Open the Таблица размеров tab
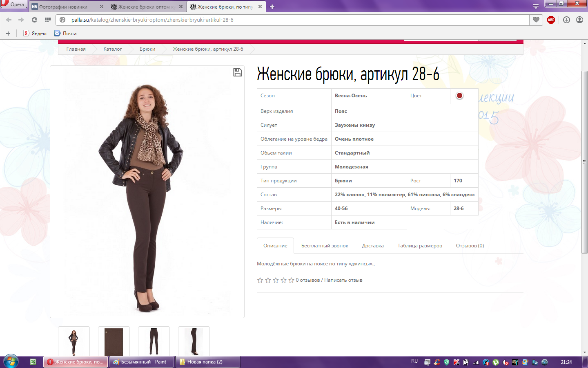The image size is (588, 368). (420, 246)
